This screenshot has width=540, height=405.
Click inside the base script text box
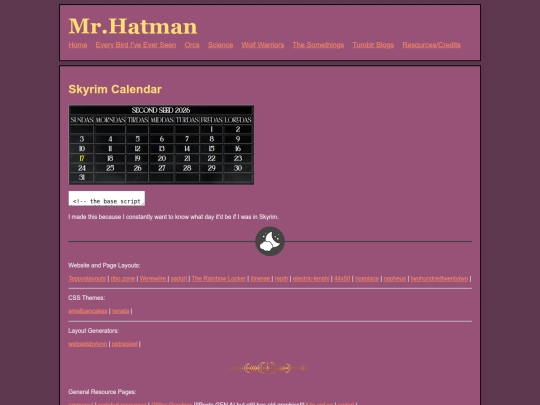[x=107, y=198]
